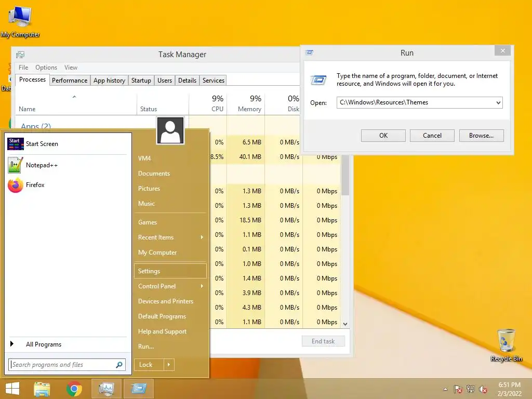Screen dimensions: 532x399
Task: Open Pictures from Start menu
Action: [170, 188]
